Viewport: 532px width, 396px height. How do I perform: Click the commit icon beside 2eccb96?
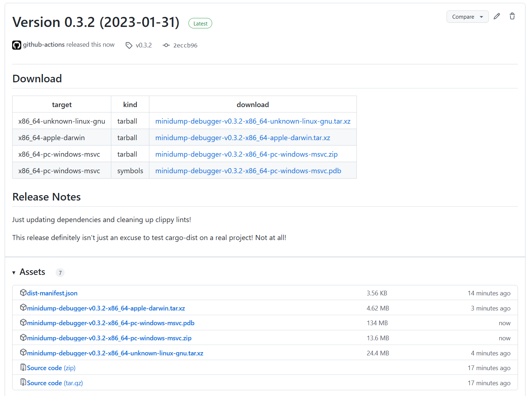(166, 45)
